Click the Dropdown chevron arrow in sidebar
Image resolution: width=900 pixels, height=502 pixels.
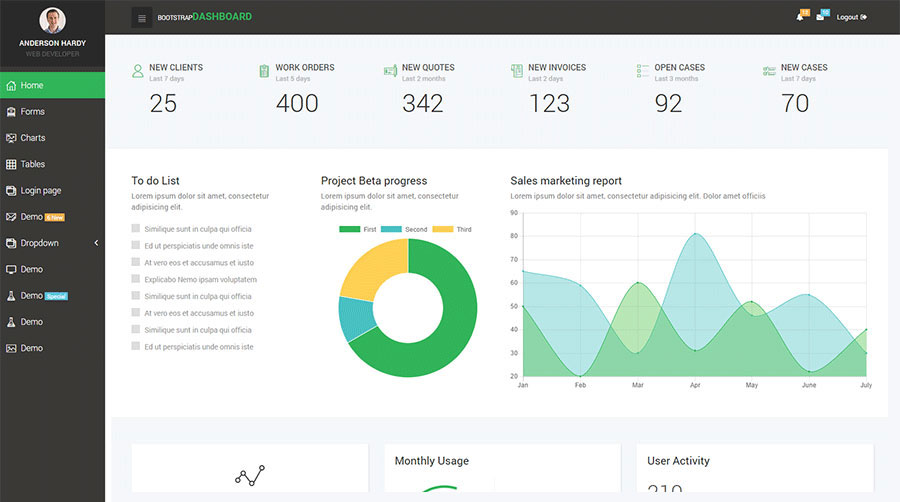coord(96,243)
